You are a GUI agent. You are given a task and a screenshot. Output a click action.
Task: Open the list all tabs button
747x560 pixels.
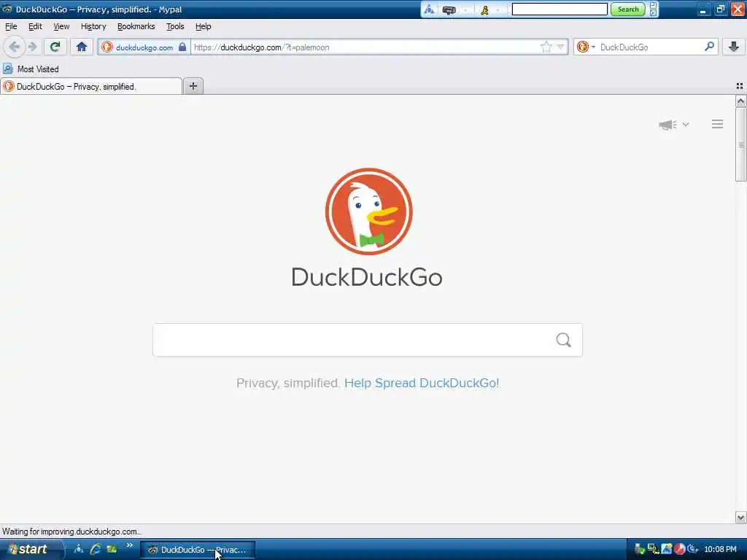click(x=740, y=86)
